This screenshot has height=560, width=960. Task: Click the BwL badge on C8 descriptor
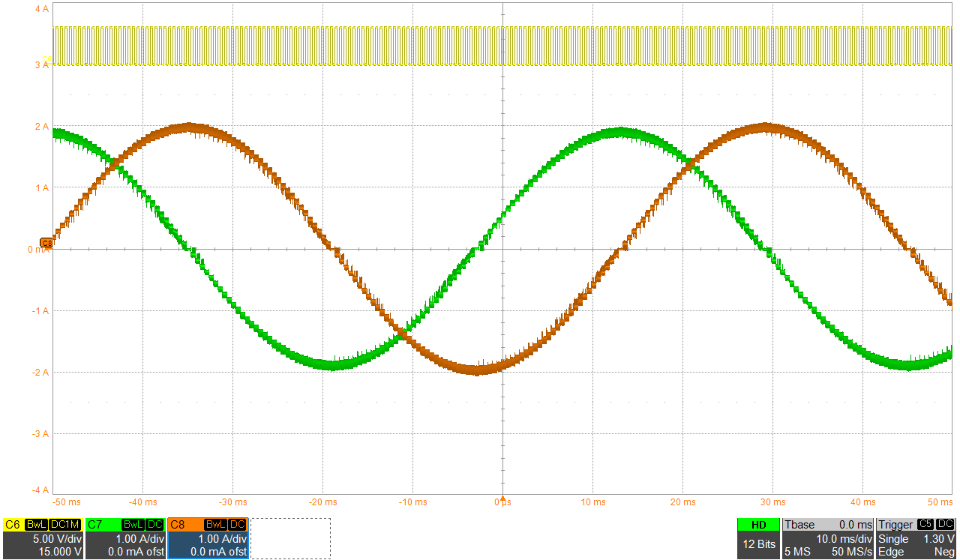point(215,525)
